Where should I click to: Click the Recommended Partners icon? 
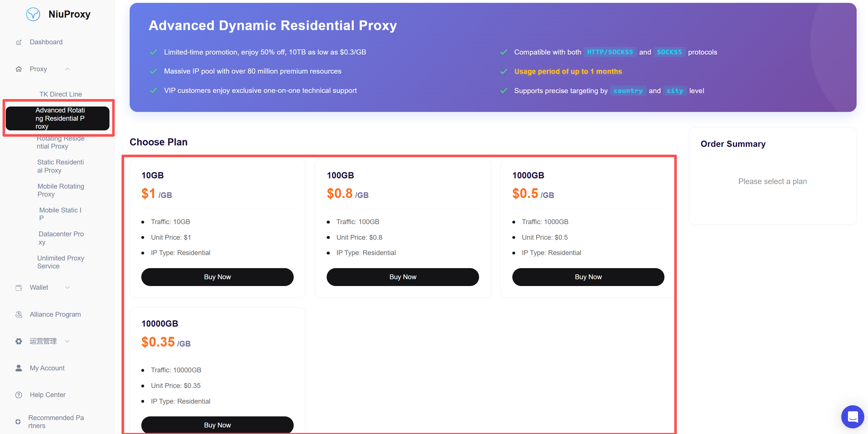click(18, 422)
